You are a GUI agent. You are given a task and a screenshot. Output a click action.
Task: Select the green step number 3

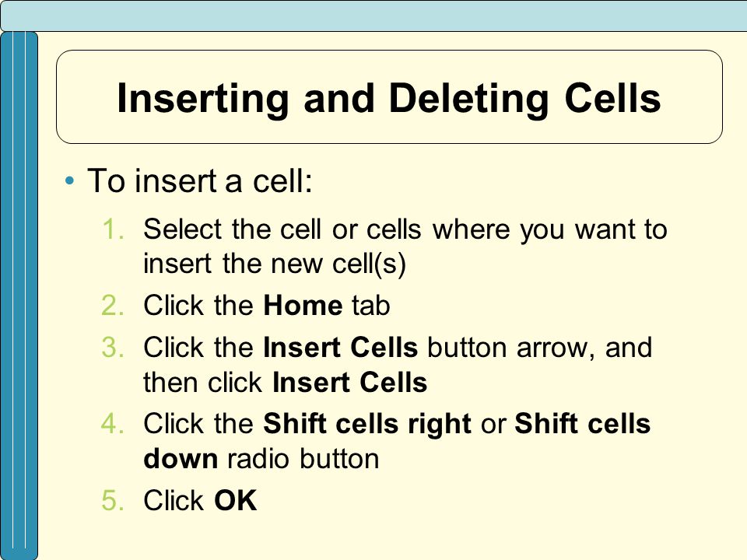[x=113, y=347]
